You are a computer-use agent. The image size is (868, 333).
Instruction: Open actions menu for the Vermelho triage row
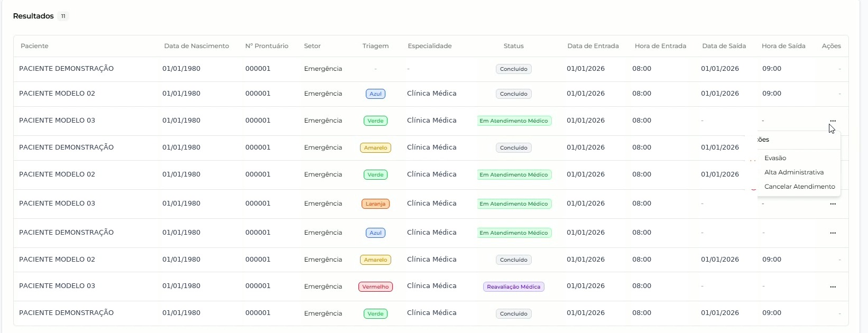tap(833, 287)
